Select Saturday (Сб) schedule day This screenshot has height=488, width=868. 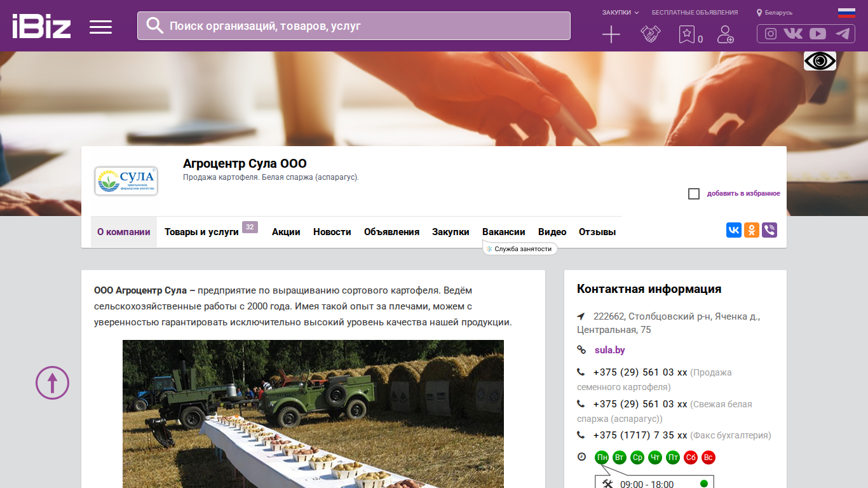point(691,457)
